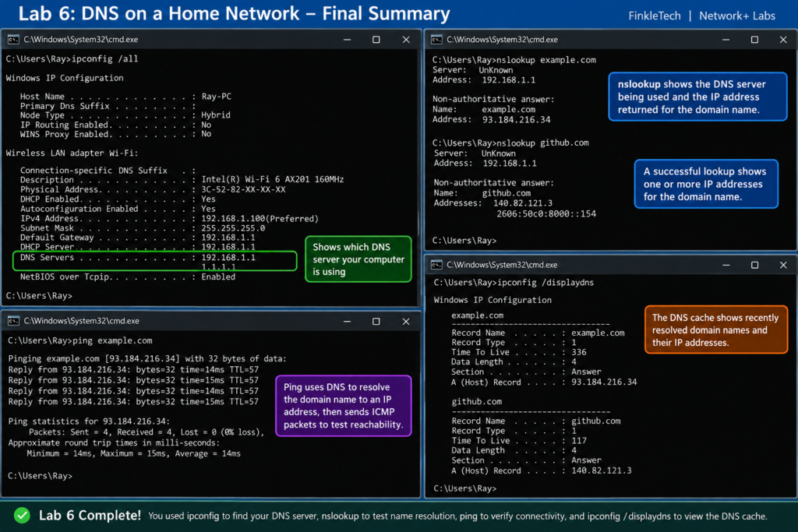Image resolution: width=798 pixels, height=532 pixels.
Task: Close the ping example.com window
Action: point(406,322)
